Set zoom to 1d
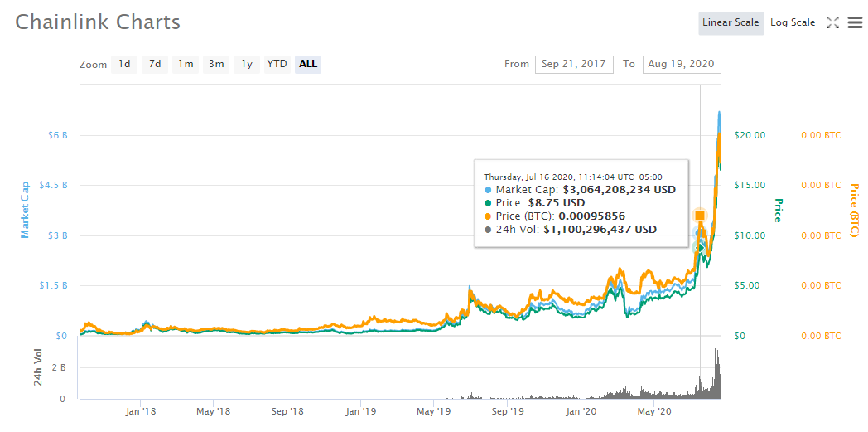Screen dimensions: 868x432 pos(124,64)
